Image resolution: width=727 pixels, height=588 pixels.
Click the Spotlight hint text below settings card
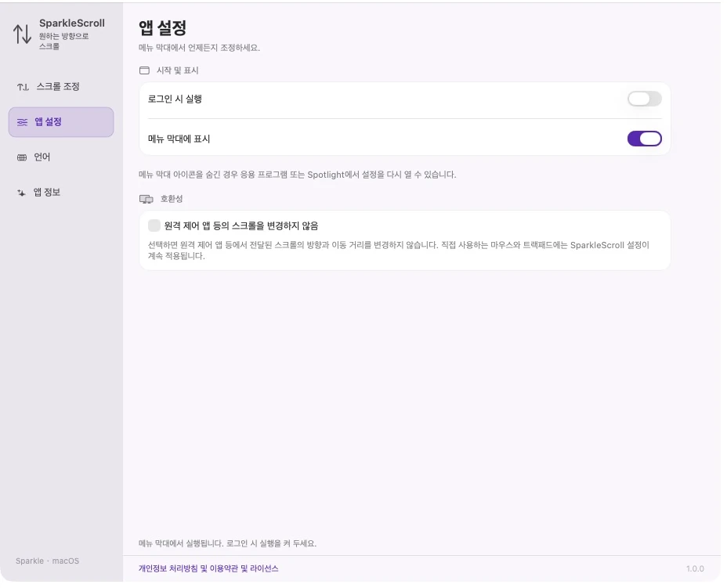[299, 176]
